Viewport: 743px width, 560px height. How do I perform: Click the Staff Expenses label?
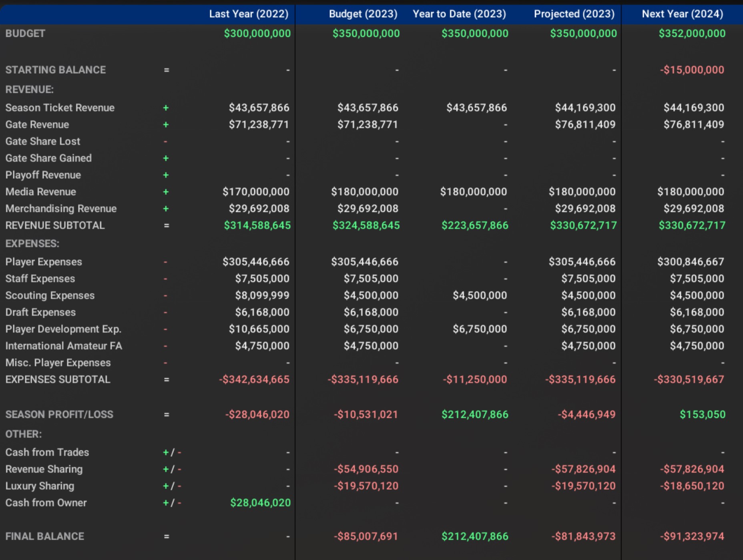[x=40, y=279]
